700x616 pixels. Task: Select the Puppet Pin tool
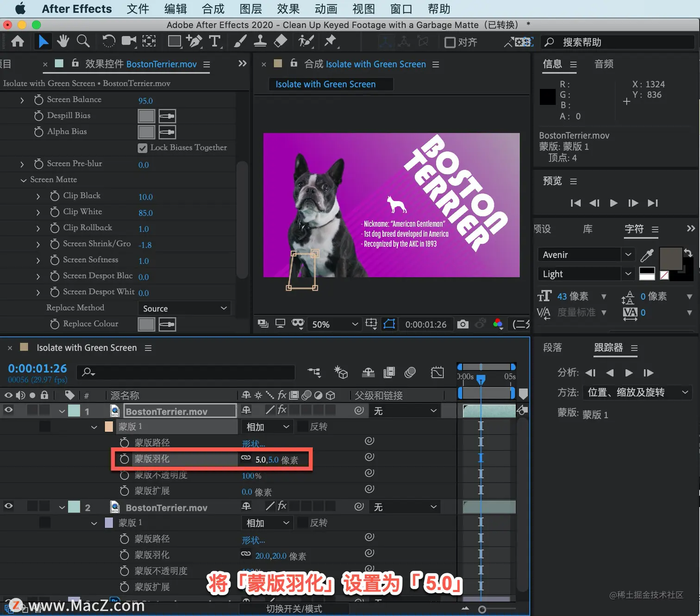[x=330, y=42]
